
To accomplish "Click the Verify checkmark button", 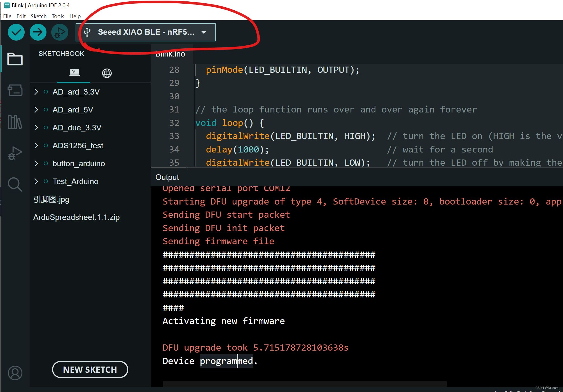I will pos(16,32).
